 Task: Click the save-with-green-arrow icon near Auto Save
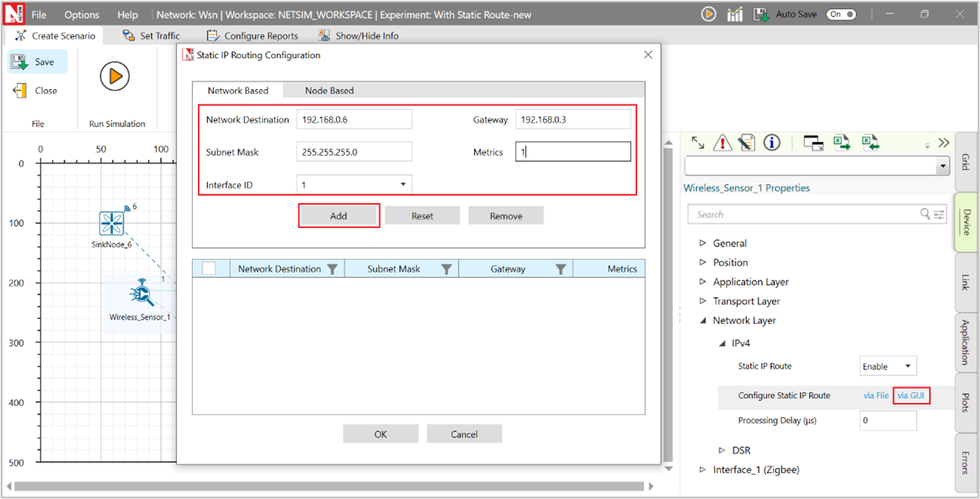760,14
